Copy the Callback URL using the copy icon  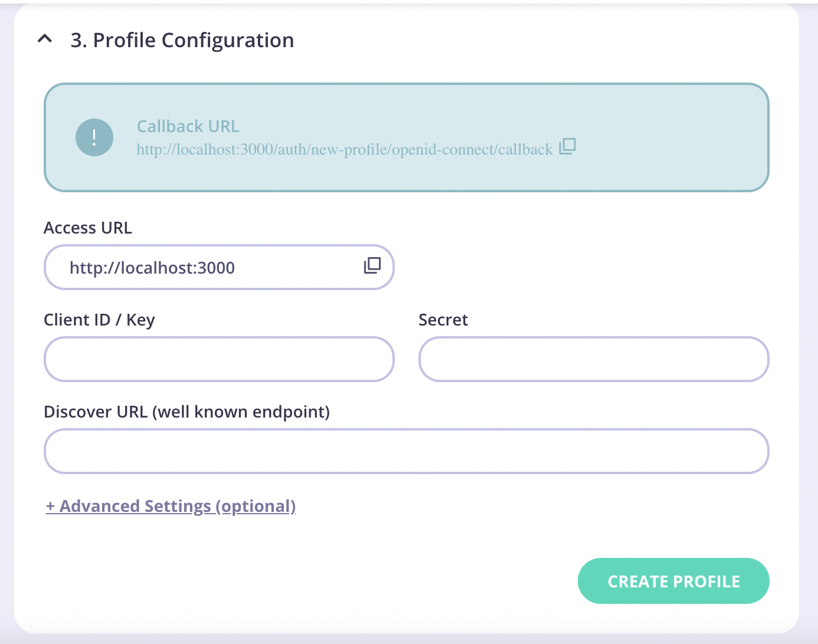(x=568, y=146)
